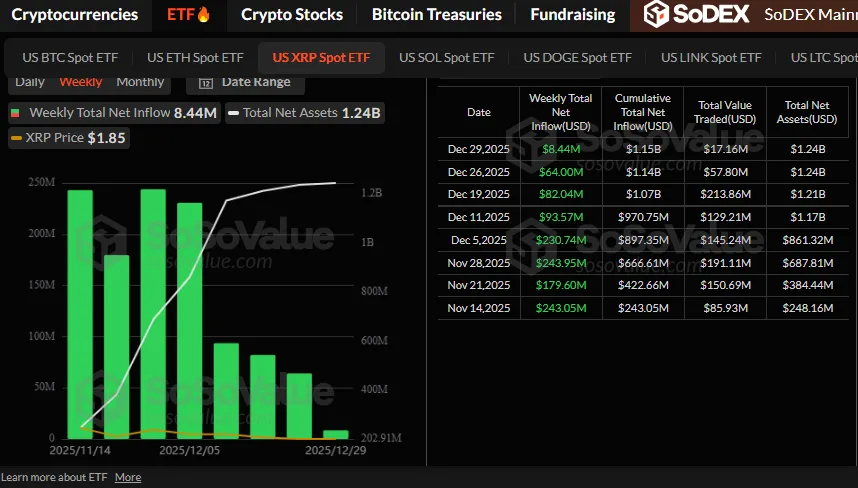The width and height of the screenshot is (858, 488).
Task: Open Bitcoin Treasuries tab
Action: (x=437, y=14)
